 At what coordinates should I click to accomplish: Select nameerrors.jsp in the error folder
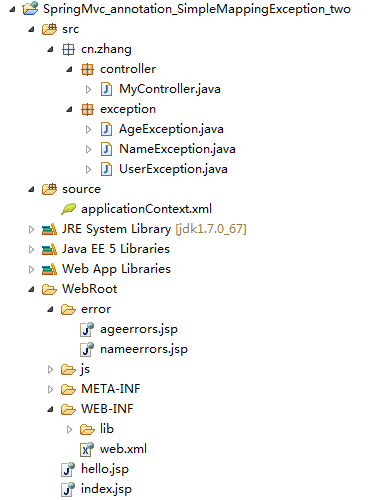pos(144,349)
